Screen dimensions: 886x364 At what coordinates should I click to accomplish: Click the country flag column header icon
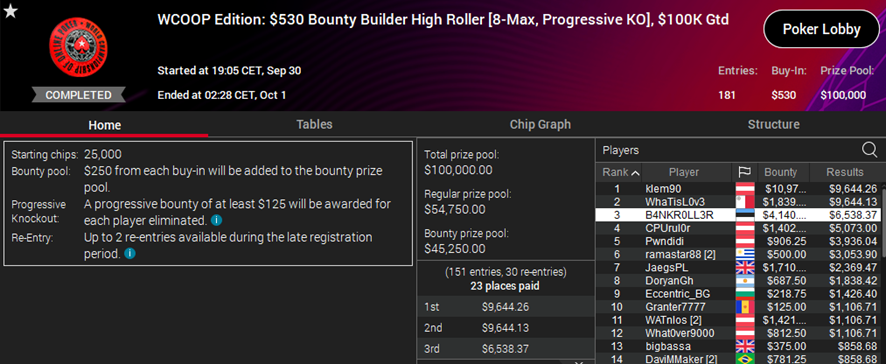tap(742, 172)
